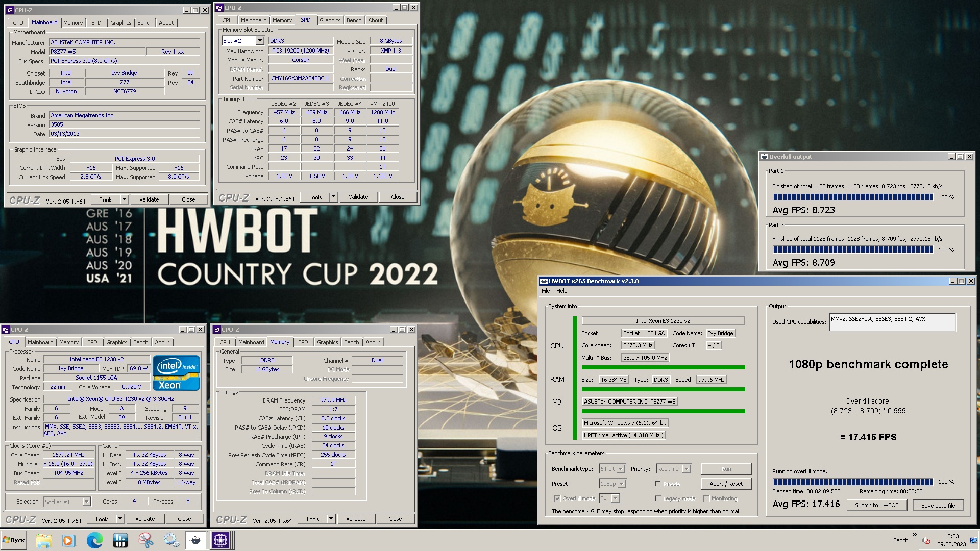980x551 pixels.
Task: Click the Run benchmark button
Action: (726, 469)
